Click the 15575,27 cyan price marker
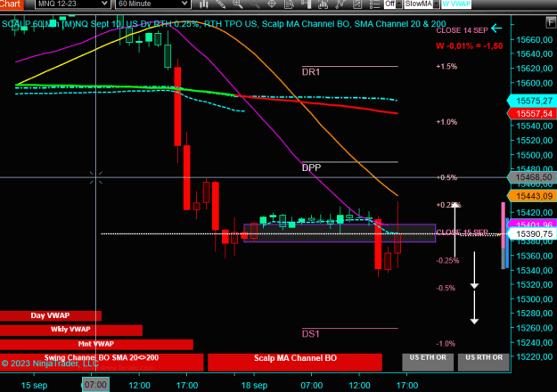The image size is (557, 392). 532,101
